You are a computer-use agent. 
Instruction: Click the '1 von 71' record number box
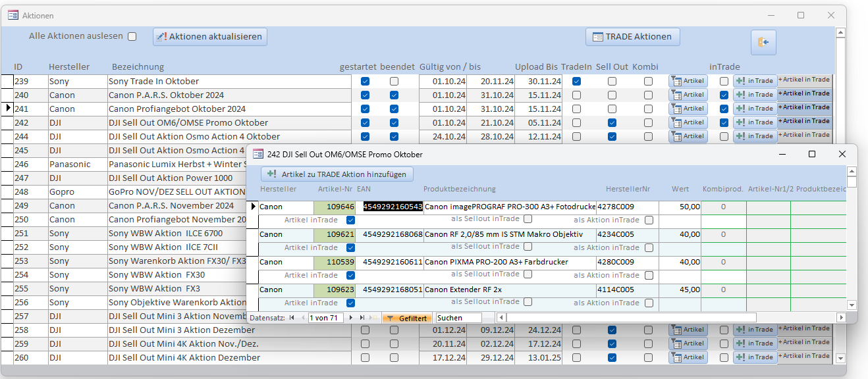(x=326, y=318)
